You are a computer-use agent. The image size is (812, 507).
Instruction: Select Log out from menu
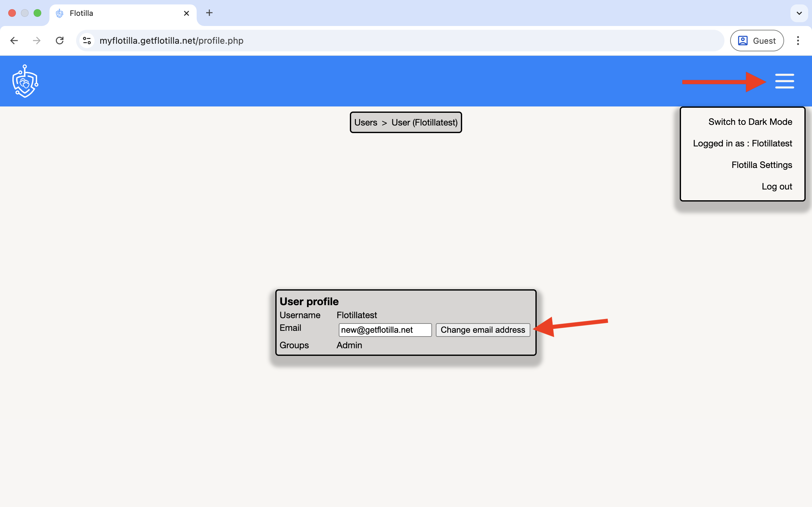(776, 186)
